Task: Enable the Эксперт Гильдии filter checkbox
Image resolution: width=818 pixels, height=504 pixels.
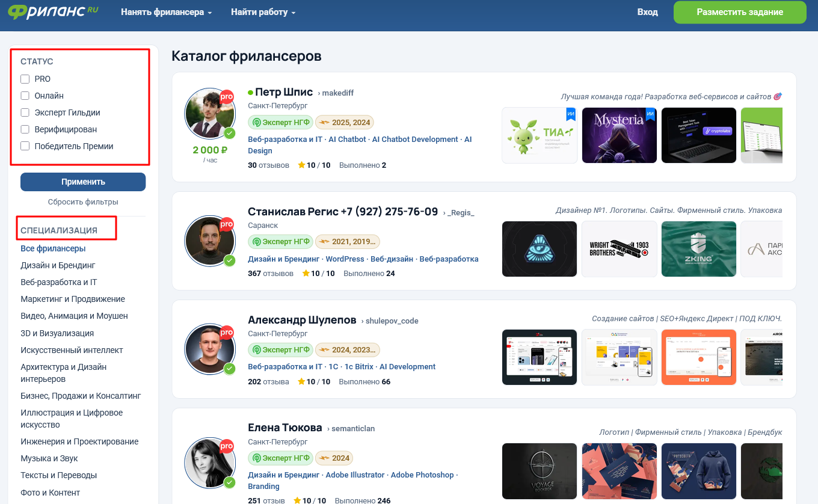Action: 25,112
